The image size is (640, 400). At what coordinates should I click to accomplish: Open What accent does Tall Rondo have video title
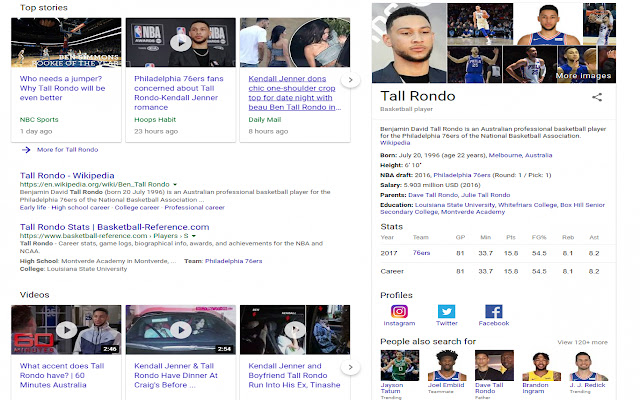62,376
